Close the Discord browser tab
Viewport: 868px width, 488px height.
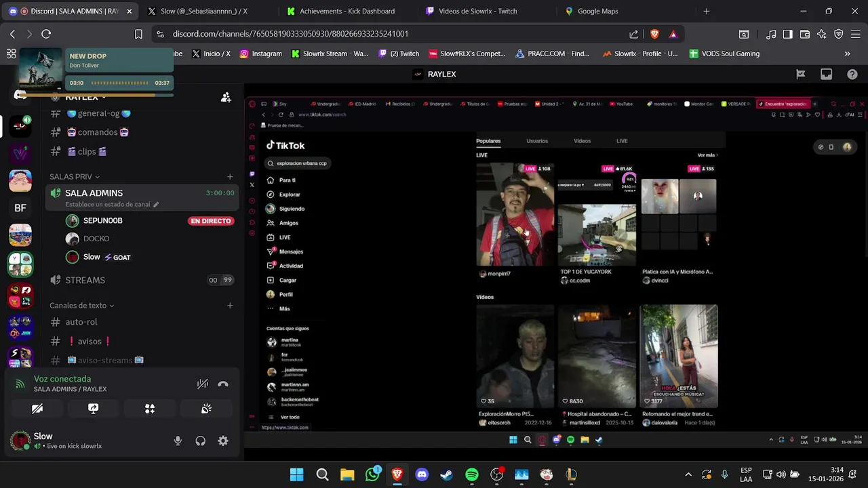[129, 12]
